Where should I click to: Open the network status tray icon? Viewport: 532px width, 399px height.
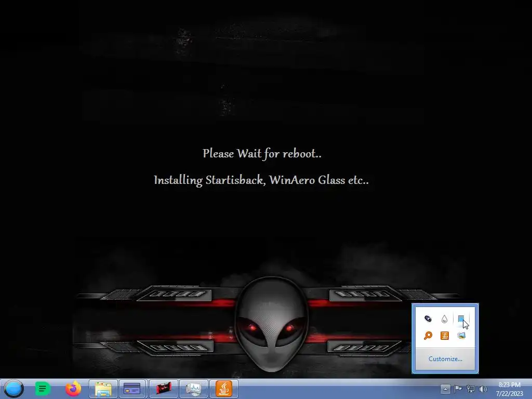[471, 389]
